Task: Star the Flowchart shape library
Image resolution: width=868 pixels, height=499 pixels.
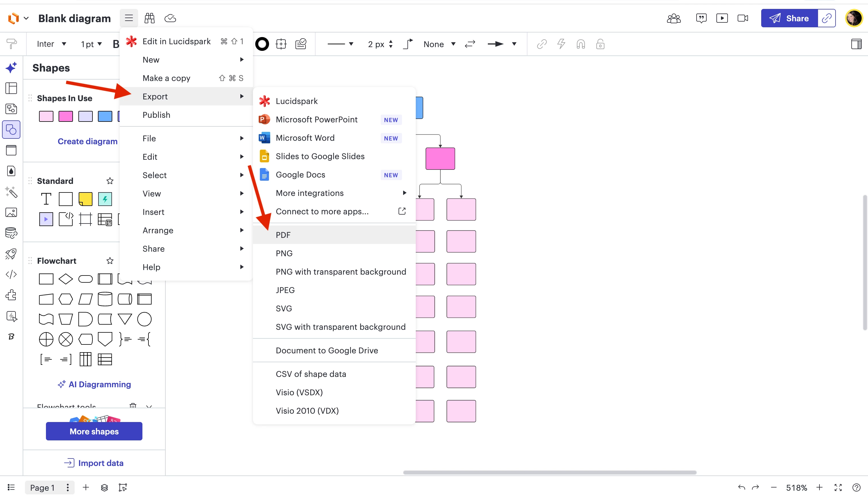Action: (x=110, y=261)
